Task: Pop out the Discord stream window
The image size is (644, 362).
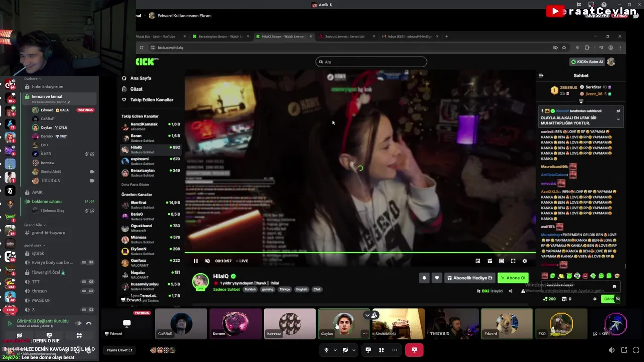Action: [624, 350]
